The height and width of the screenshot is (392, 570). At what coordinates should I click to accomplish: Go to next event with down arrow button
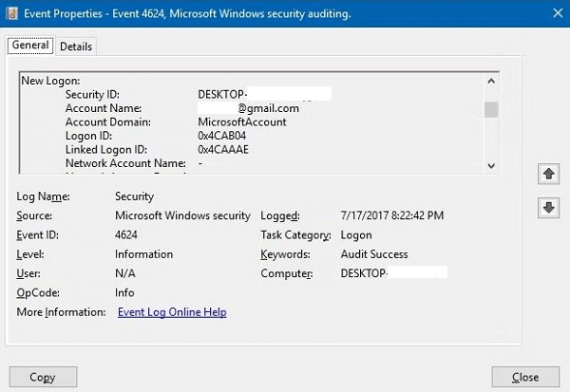(x=547, y=207)
